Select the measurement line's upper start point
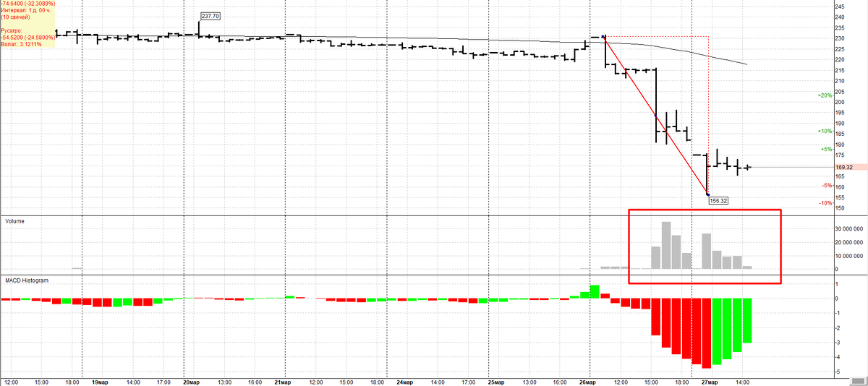 (x=604, y=36)
